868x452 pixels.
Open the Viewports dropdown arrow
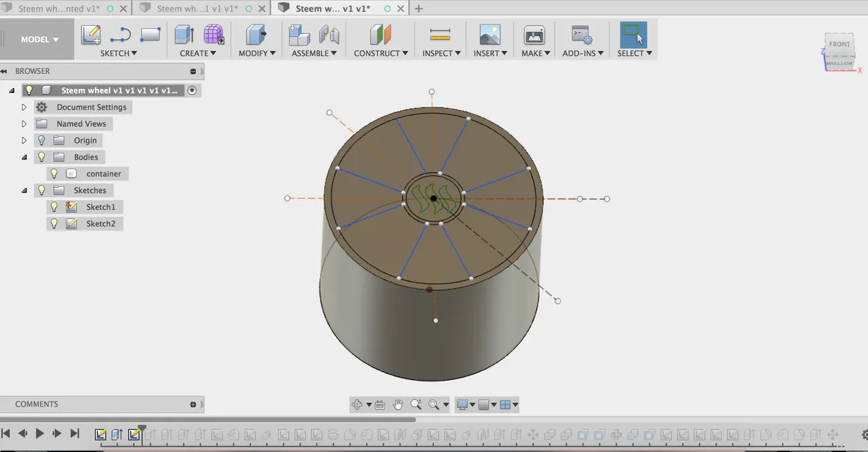point(515,404)
